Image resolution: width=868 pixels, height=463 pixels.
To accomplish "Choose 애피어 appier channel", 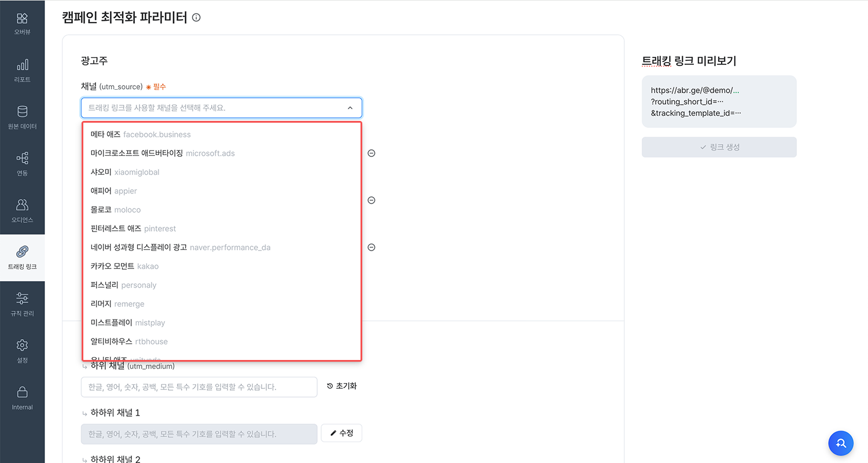I will pos(222,191).
